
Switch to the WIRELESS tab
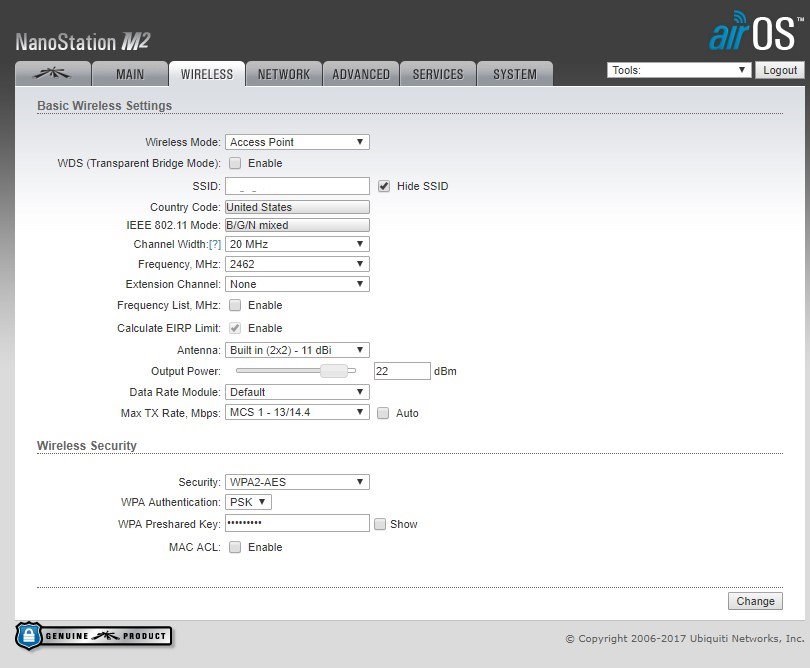click(207, 74)
